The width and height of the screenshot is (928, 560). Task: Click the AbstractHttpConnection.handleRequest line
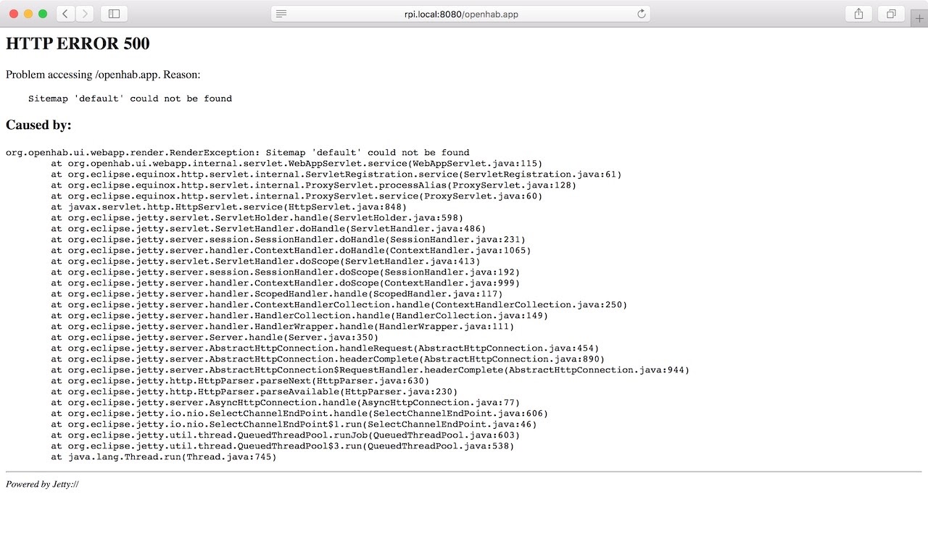point(325,348)
